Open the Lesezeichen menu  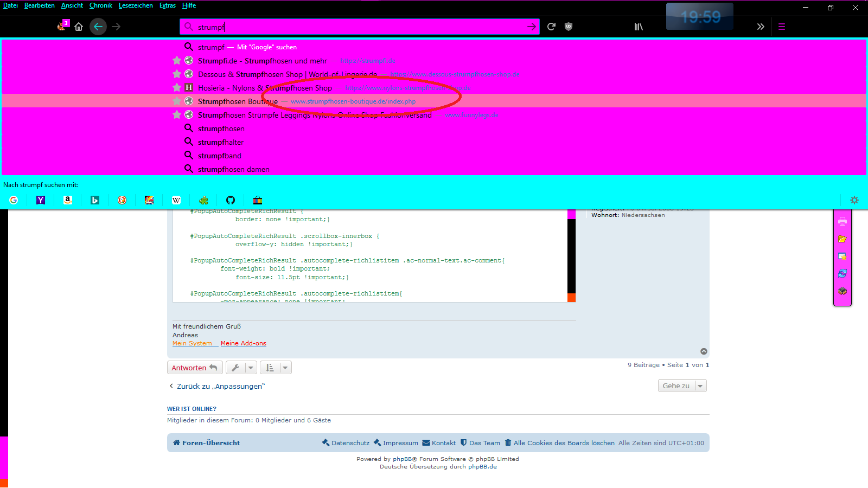coord(136,5)
